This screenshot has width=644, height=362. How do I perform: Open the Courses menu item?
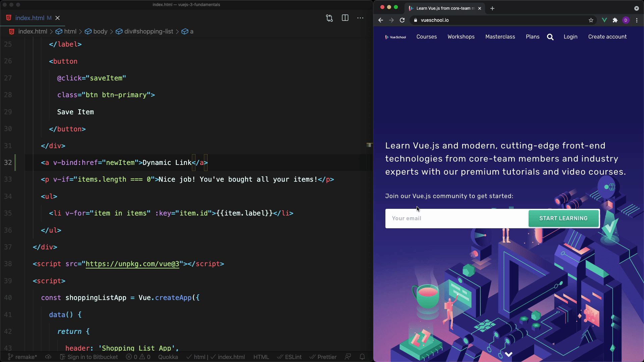427,37
